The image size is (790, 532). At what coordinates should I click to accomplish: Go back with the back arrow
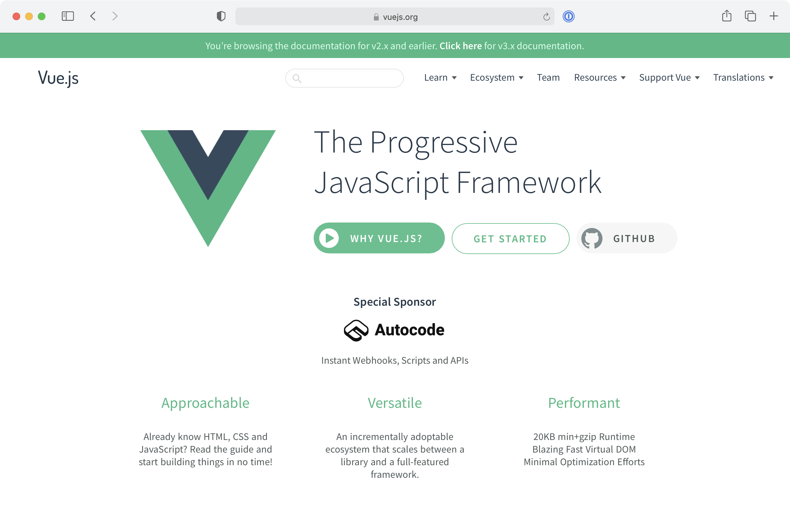[93, 16]
